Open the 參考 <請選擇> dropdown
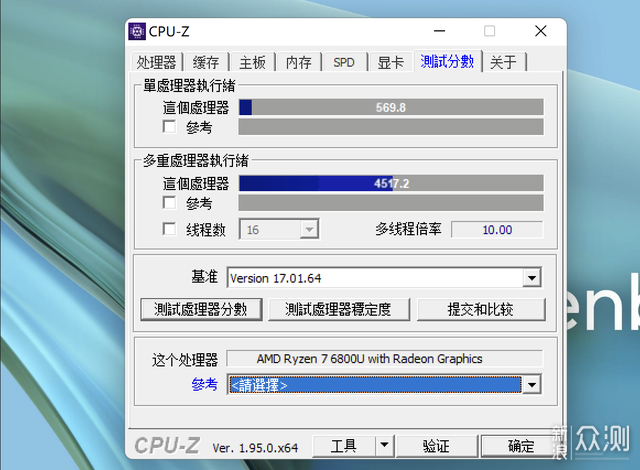The height and width of the screenshot is (470, 640). [x=384, y=385]
